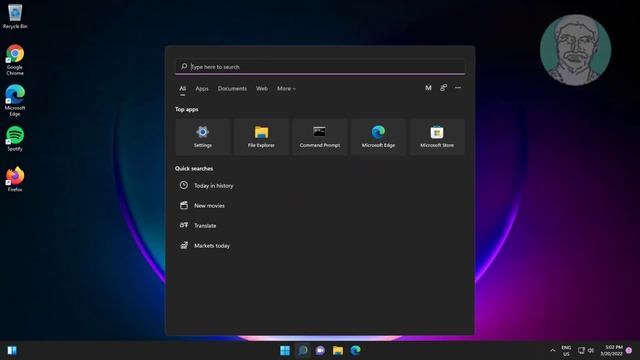Open the three-dot options menu in search
This screenshot has width=640, height=360.
(x=458, y=88)
